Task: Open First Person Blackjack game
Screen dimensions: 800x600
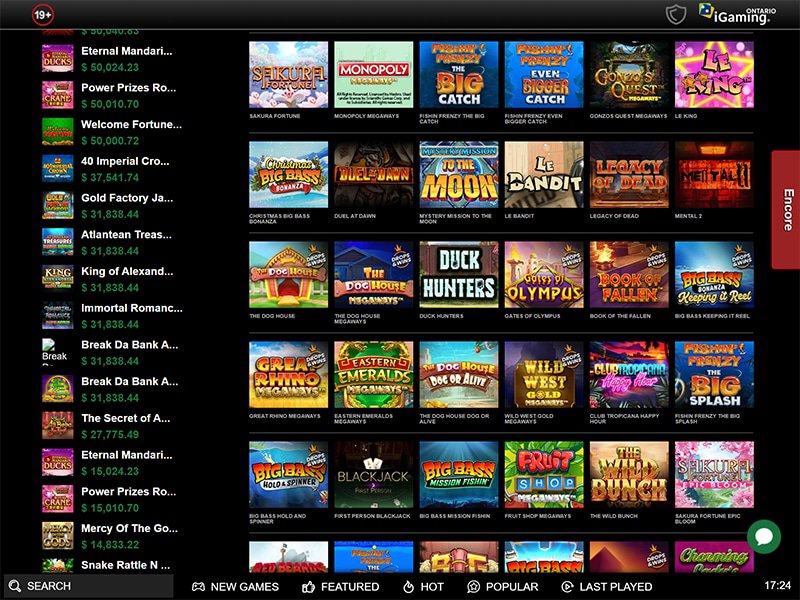Action: [373, 474]
